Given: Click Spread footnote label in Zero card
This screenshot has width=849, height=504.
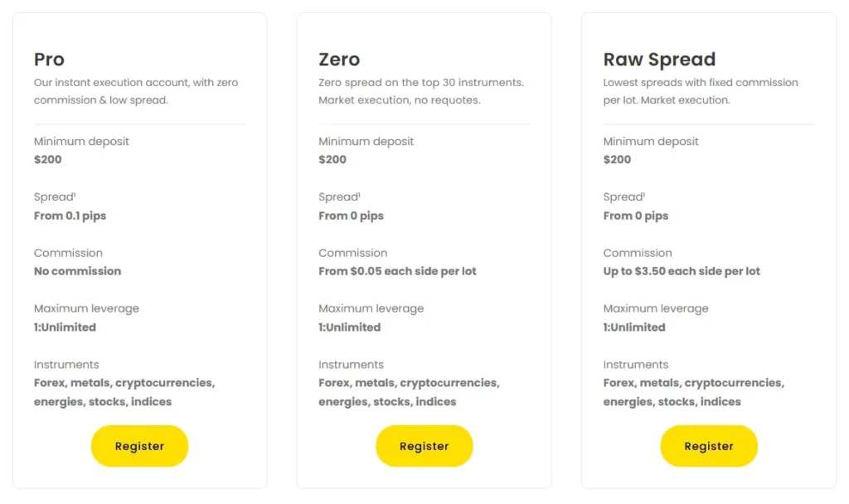Looking at the screenshot, I should pyautogui.click(x=339, y=197).
